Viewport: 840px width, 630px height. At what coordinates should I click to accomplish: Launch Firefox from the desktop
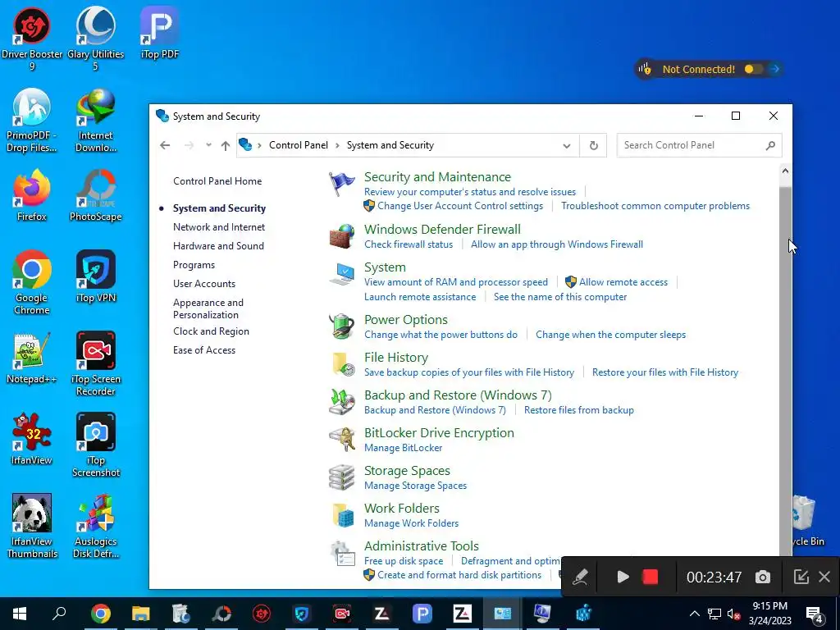pos(32,195)
